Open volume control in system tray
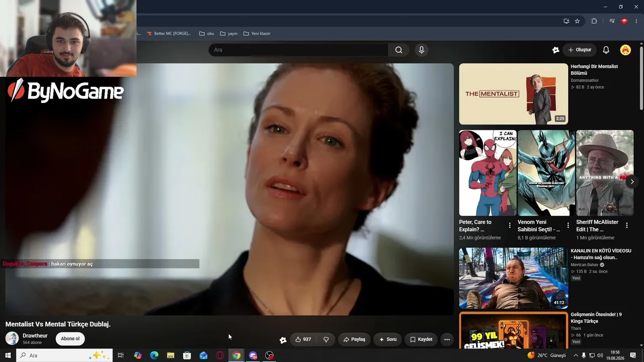 (600, 355)
